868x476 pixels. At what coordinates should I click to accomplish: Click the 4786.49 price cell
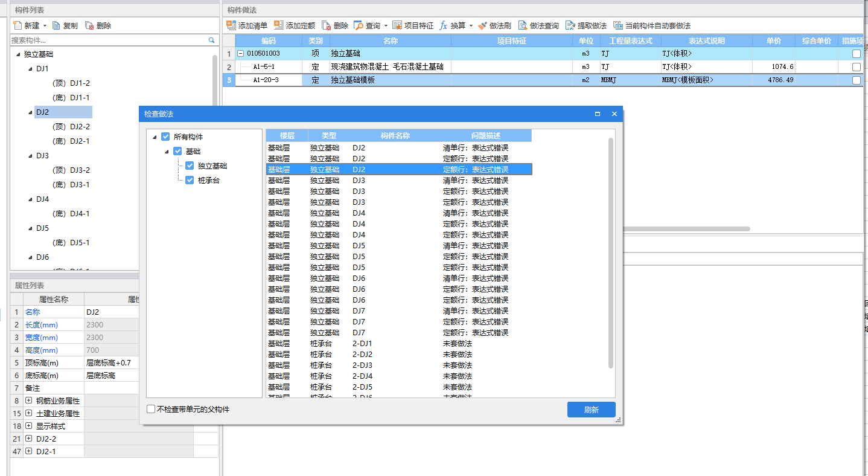point(774,80)
